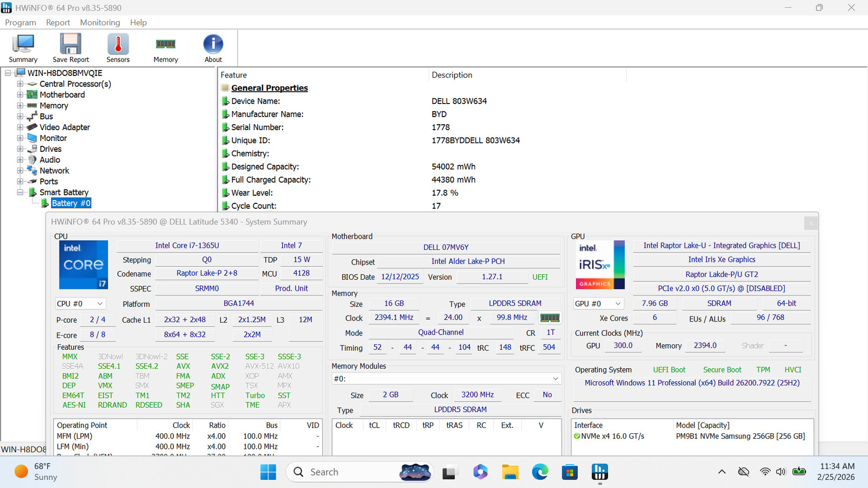Viewport: 868px width, 488px height.
Task: Show hidden system tray icons
Action: (722, 472)
